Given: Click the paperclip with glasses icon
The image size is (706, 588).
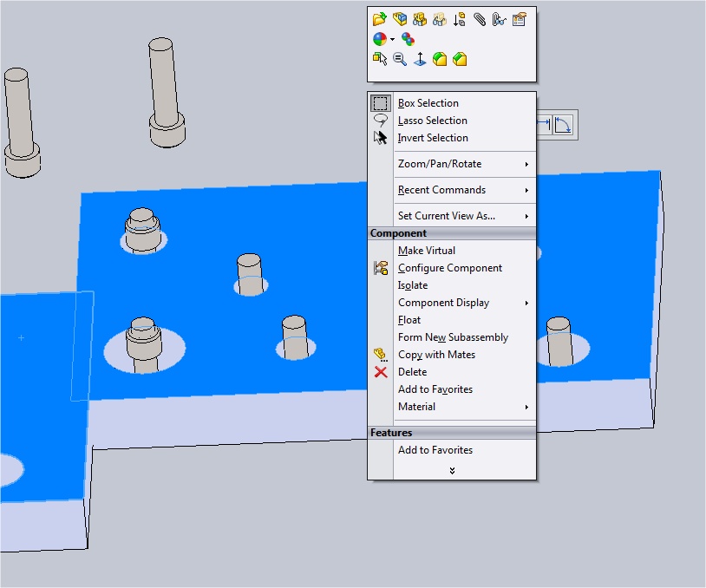Looking at the screenshot, I should pyautogui.click(x=499, y=19).
